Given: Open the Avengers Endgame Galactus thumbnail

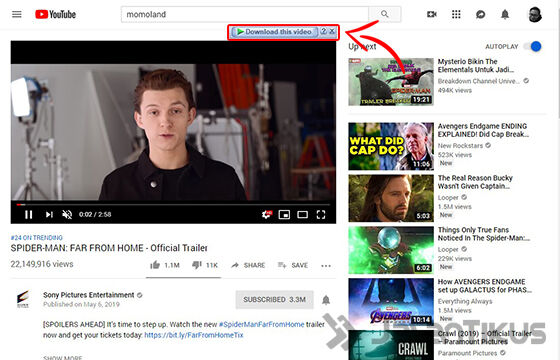Looking at the screenshot, I should click(391, 302).
